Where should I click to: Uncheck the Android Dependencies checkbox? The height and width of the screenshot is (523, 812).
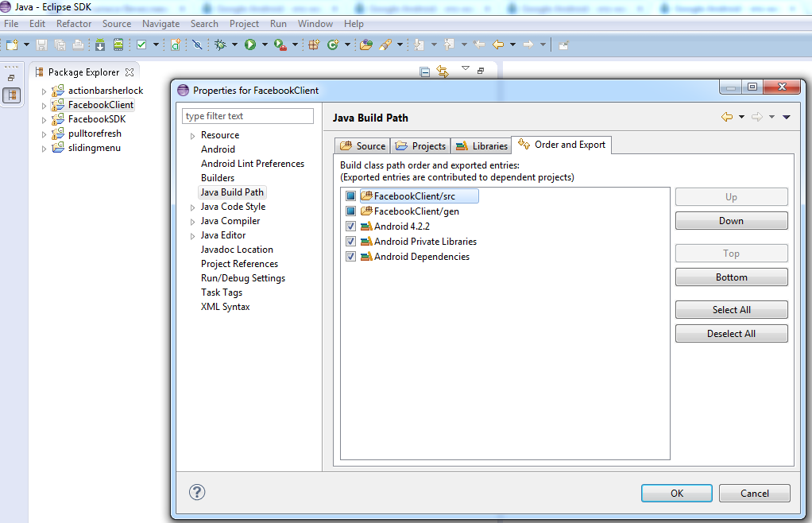350,256
